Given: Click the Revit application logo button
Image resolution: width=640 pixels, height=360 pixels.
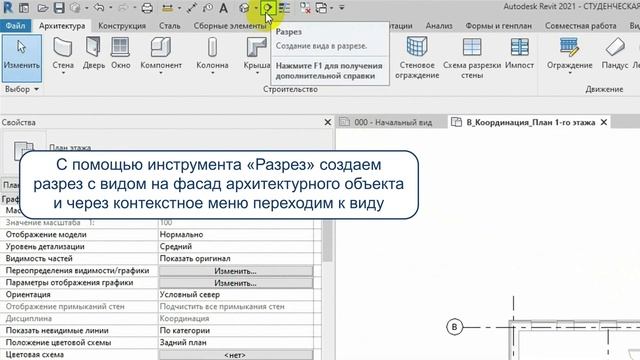Looking at the screenshot, I should [x=8, y=7].
